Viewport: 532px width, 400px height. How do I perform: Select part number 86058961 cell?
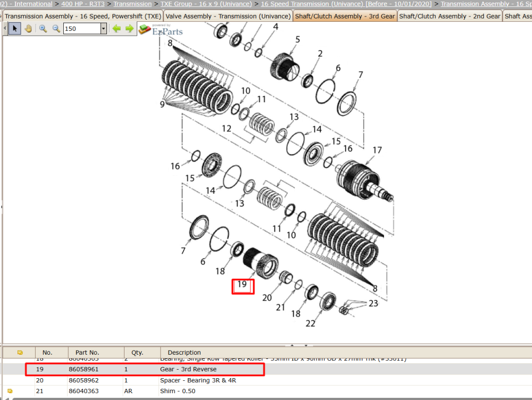[84, 369]
